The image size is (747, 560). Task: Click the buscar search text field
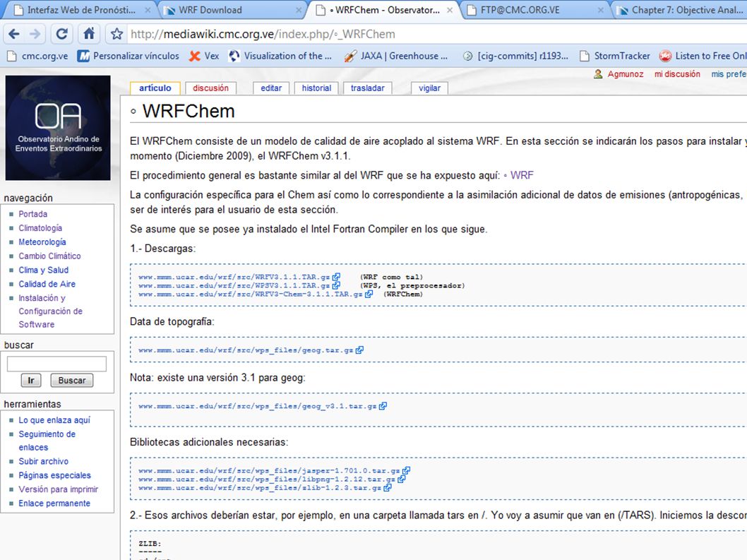[56, 364]
